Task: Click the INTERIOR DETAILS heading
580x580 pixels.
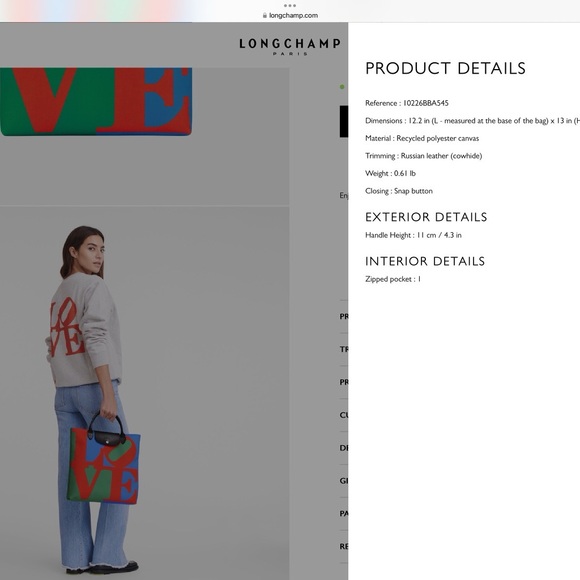Action: 425,262
